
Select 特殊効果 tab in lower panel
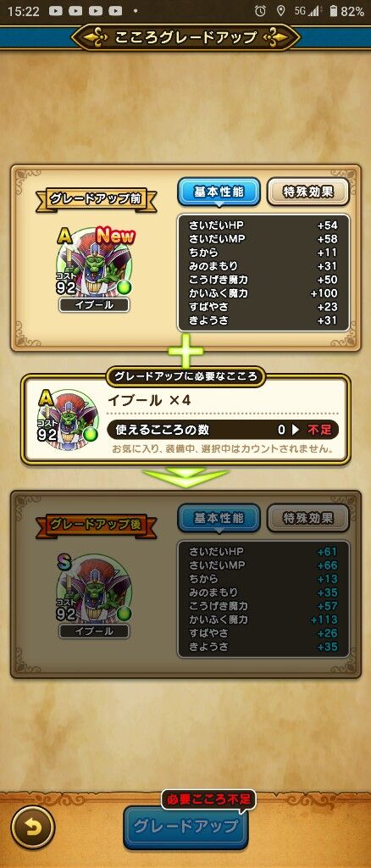point(308,519)
